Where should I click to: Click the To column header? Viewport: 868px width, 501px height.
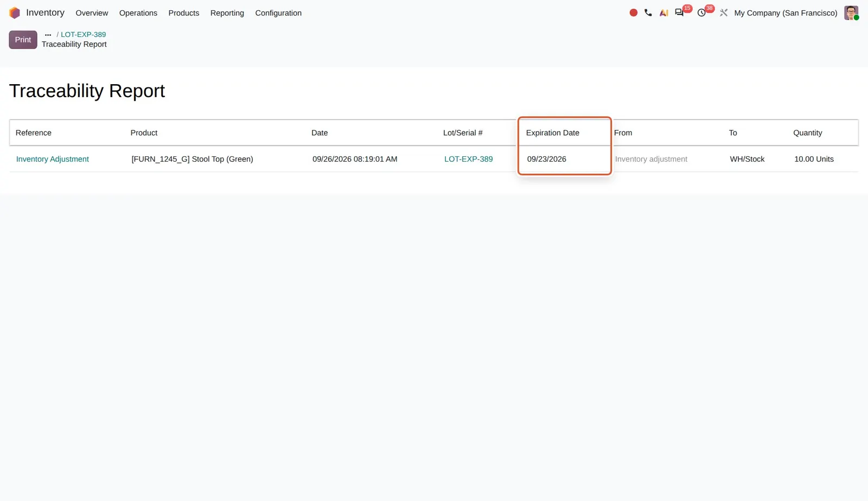(x=733, y=132)
